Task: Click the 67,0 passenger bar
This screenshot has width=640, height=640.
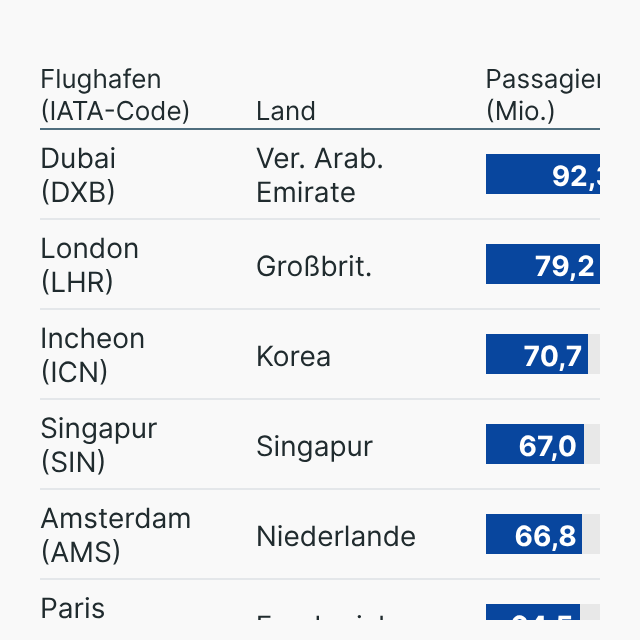Action: (x=535, y=445)
